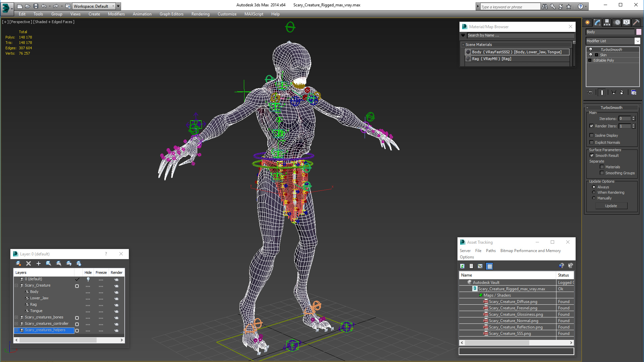Image resolution: width=644 pixels, height=362 pixels.
Task: Open the Hierarchy command panel tab
Action: (607, 22)
